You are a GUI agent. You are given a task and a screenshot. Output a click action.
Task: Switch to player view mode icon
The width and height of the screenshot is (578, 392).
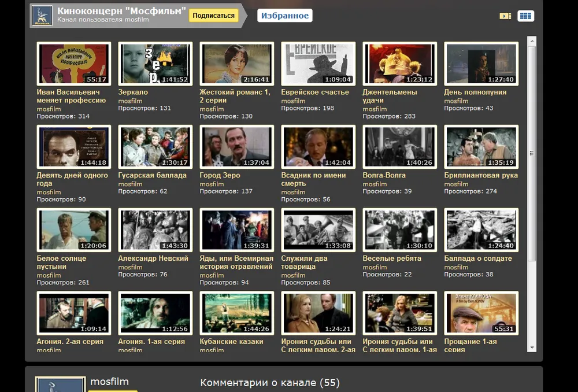pyautogui.click(x=505, y=16)
